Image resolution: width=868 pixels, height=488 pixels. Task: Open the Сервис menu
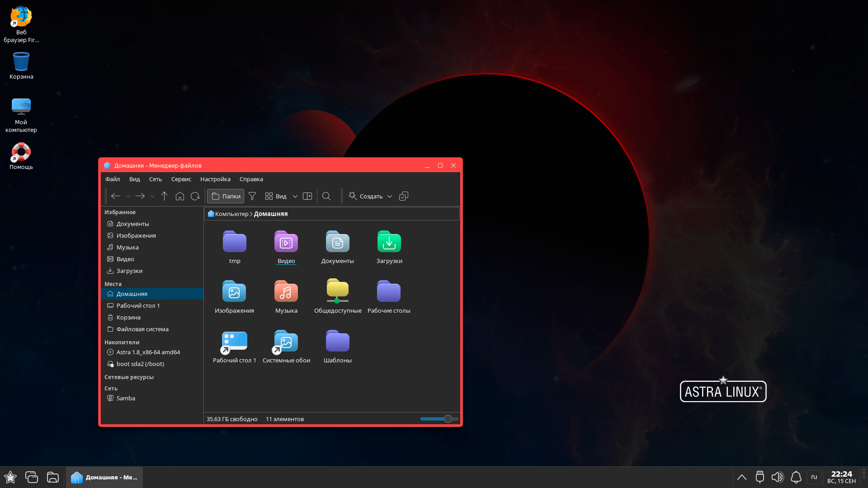click(181, 179)
